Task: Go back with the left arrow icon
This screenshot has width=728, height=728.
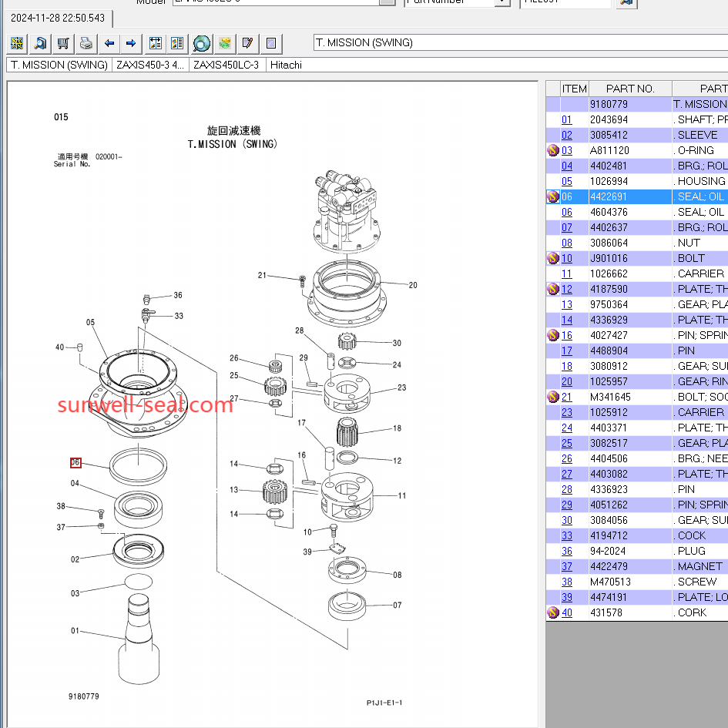Action: [x=109, y=43]
